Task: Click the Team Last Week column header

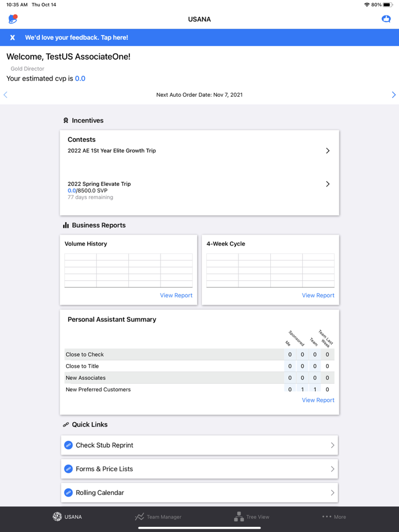Action: (325, 338)
